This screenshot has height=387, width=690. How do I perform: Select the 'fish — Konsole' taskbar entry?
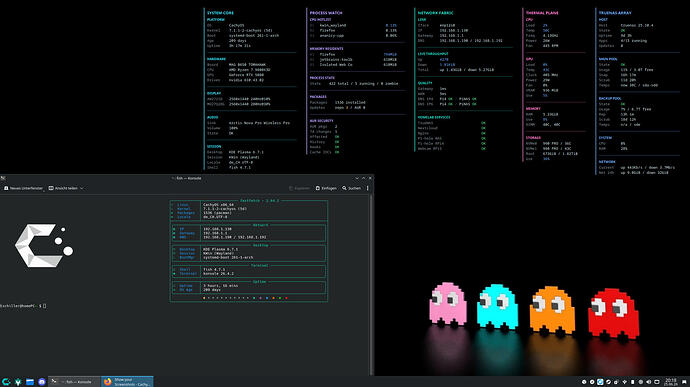point(74,382)
